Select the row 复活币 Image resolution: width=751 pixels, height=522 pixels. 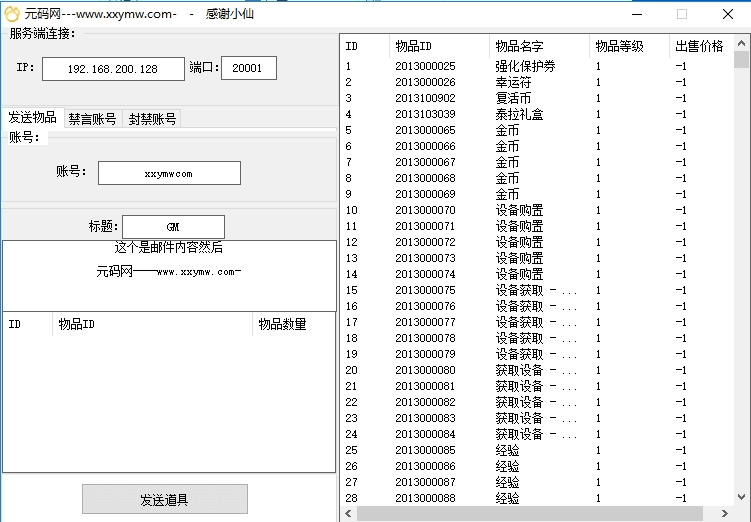pos(536,98)
